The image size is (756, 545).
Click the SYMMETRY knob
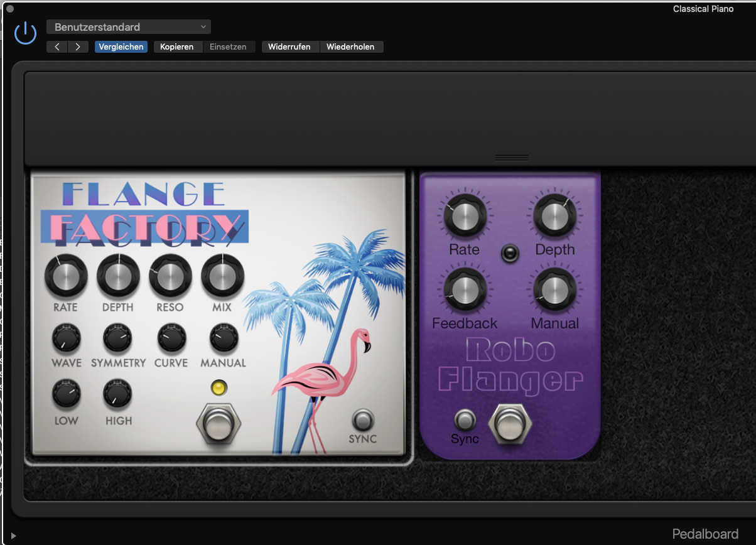pyautogui.click(x=117, y=338)
